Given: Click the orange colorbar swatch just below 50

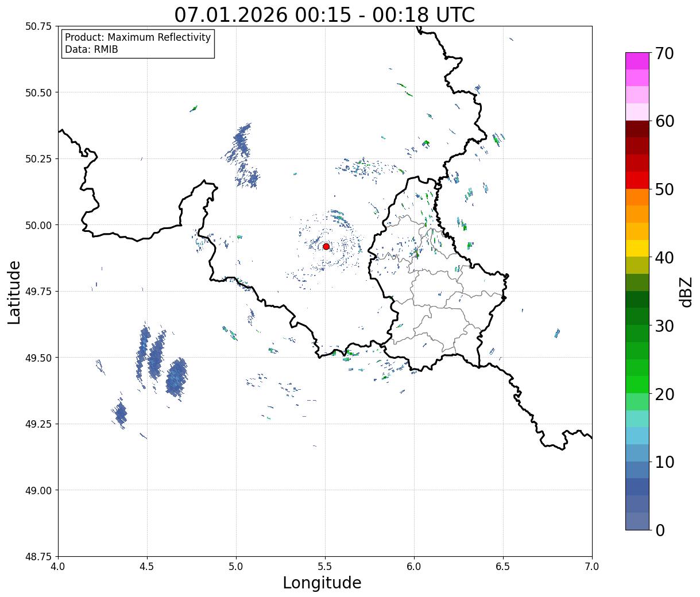Looking at the screenshot, I should [x=637, y=197].
